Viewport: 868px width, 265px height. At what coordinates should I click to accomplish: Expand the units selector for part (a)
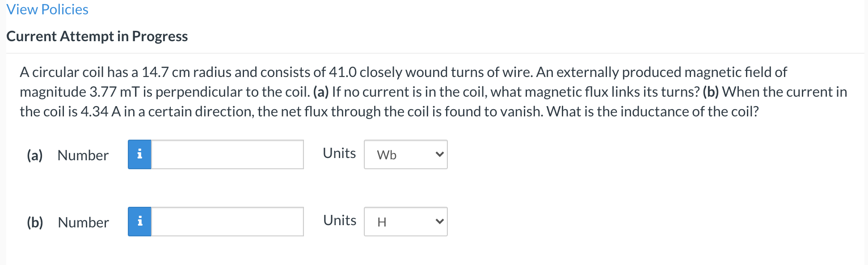405,154
